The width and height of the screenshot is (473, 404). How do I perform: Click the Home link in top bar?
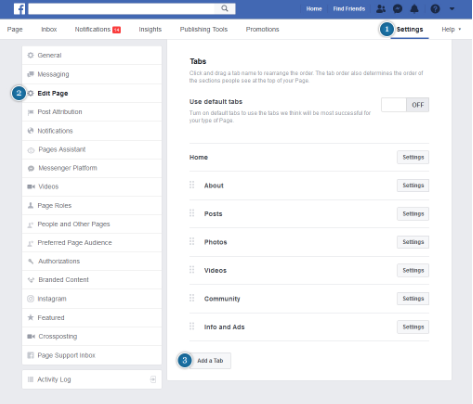point(314,9)
